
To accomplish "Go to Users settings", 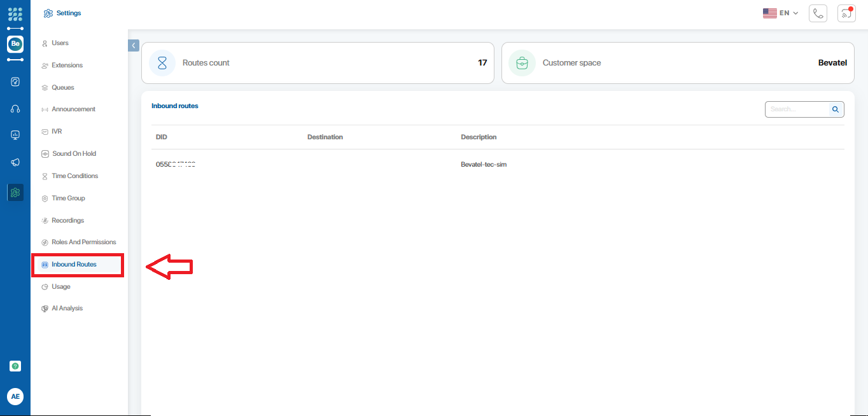I will pyautogui.click(x=60, y=43).
